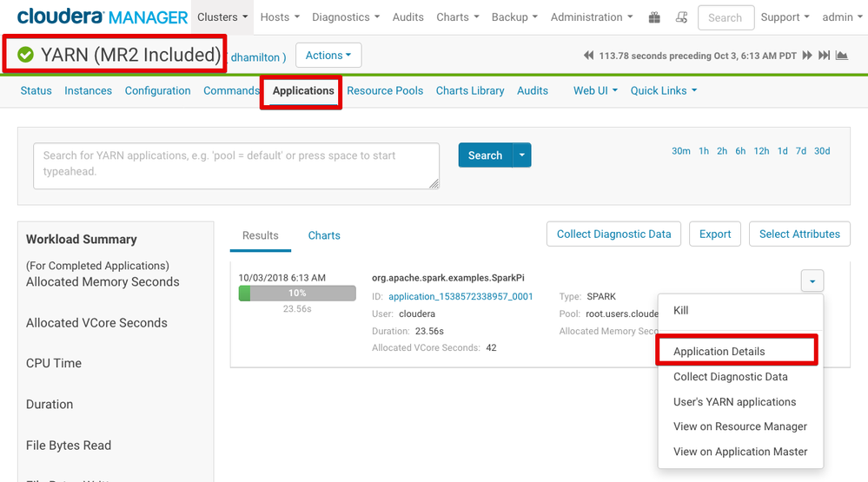Open the Search button split arrow

pos(522,155)
